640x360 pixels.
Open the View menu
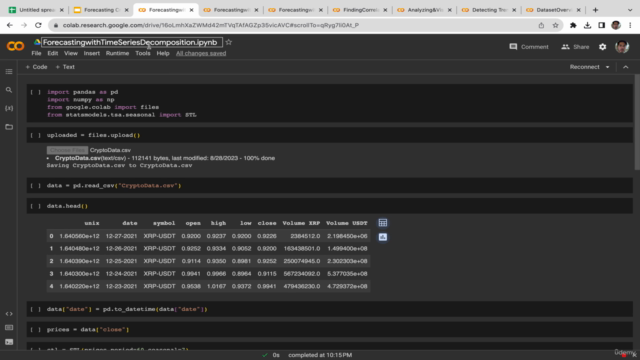[71, 53]
